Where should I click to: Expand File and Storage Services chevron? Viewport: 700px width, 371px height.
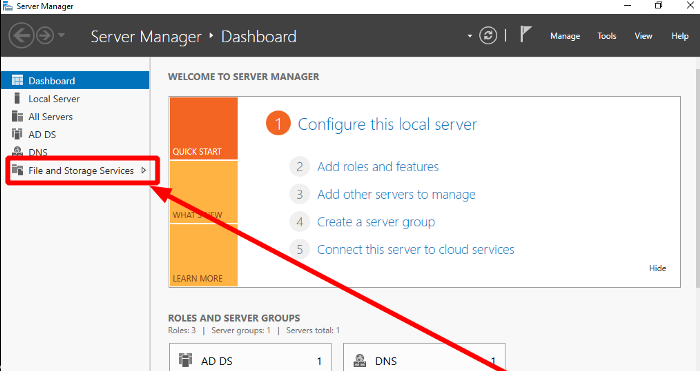click(143, 170)
